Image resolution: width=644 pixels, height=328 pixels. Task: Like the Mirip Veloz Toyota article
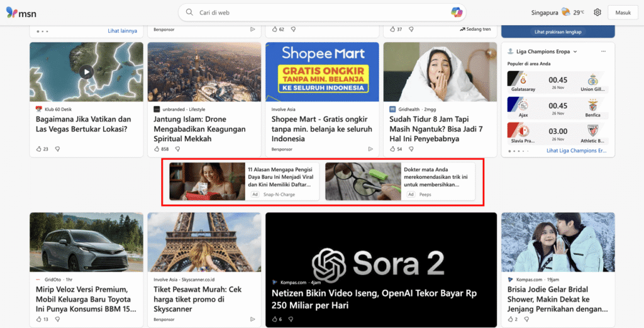(39, 319)
